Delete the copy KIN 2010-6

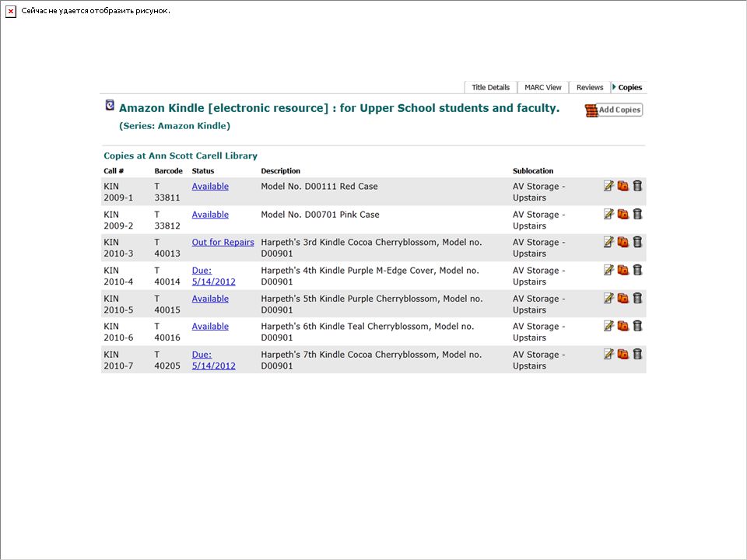637,326
